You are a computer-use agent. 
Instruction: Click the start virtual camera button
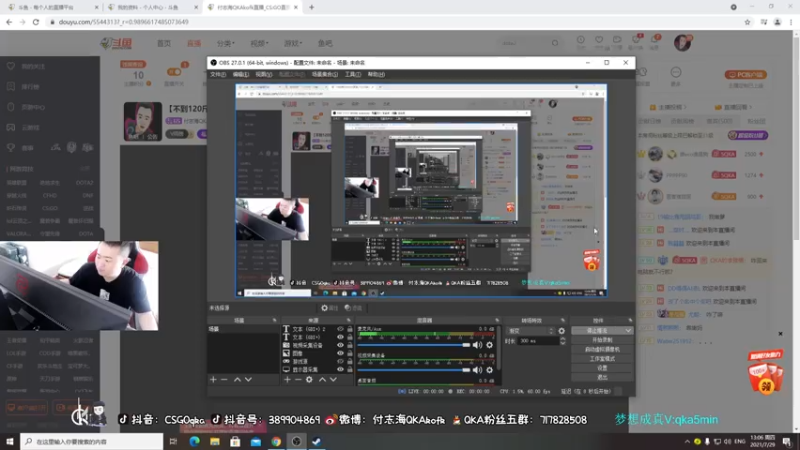[602, 349]
